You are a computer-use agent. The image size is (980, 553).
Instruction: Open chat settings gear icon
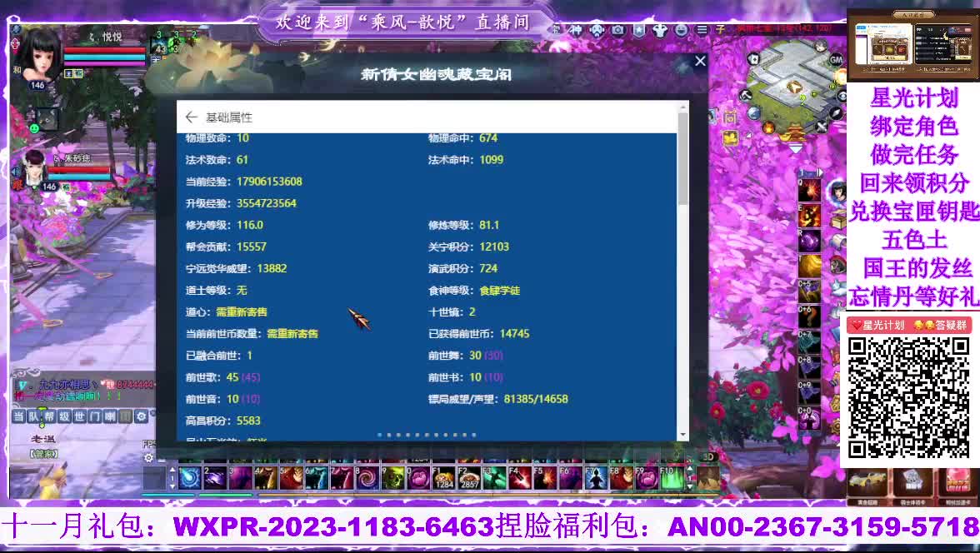[142, 416]
